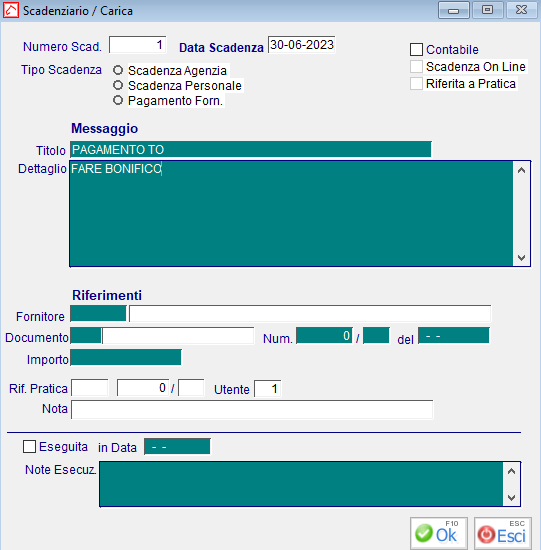541x550 pixels.
Task: Exit the form via Esci button
Action: click(x=503, y=534)
